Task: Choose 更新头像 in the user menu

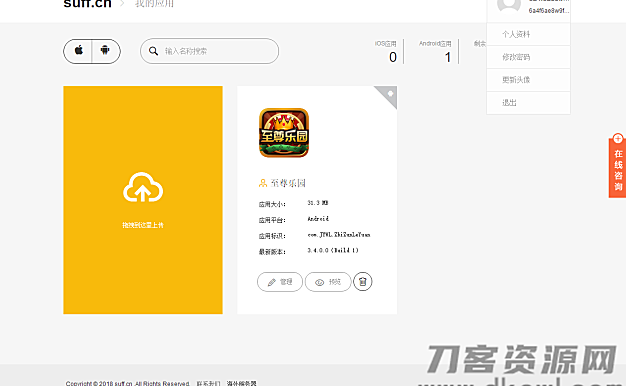Action: [x=528, y=80]
